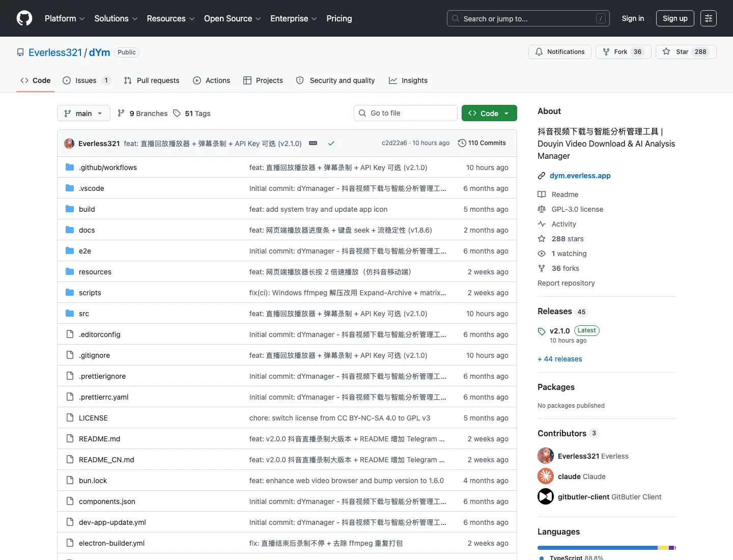Focus the Search or jump to field
This screenshot has width=733, height=560.
528,18
